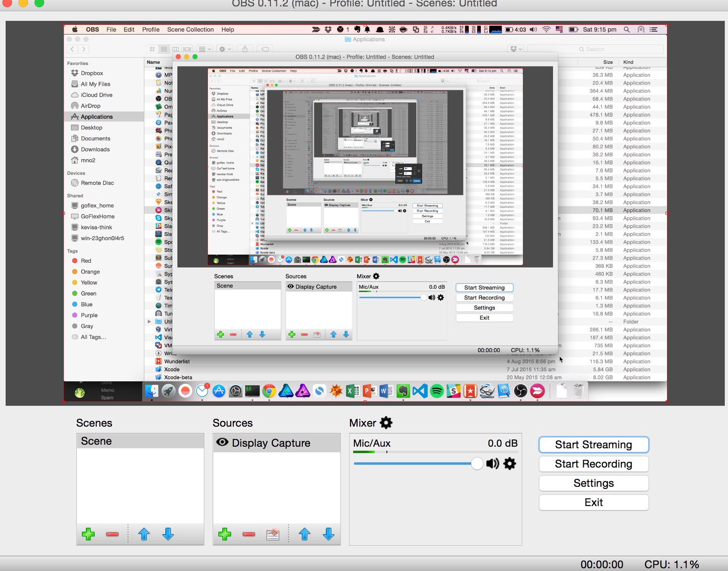The image size is (728, 571).
Task: Move the scene up in the Scenes list
Action: coord(144,534)
